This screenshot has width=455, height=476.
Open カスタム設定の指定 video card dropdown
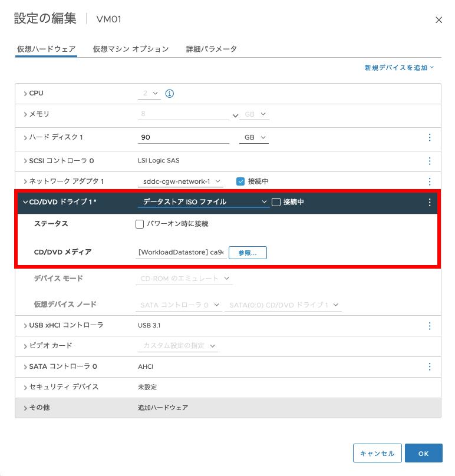pos(178,346)
